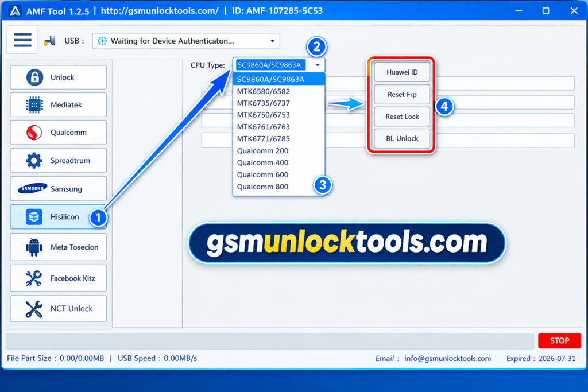The height and width of the screenshot is (392, 588).
Task: Click the Huawei ID button
Action: pyautogui.click(x=402, y=72)
